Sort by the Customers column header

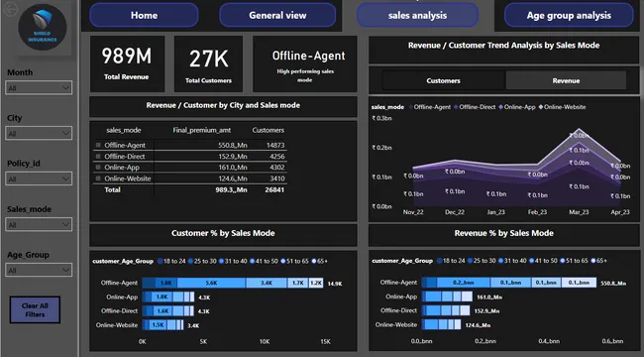pos(268,130)
